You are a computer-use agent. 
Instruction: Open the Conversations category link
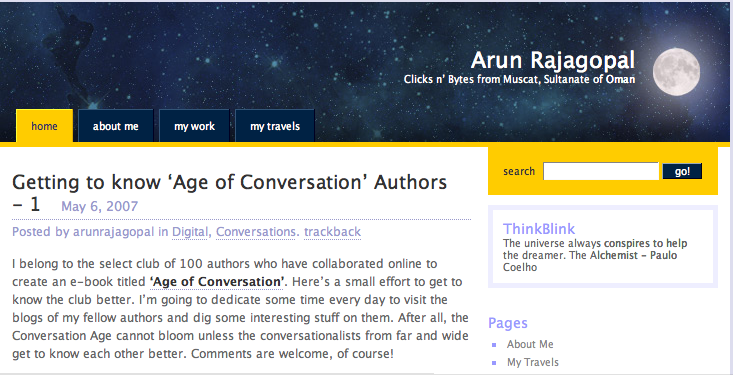[x=256, y=231]
